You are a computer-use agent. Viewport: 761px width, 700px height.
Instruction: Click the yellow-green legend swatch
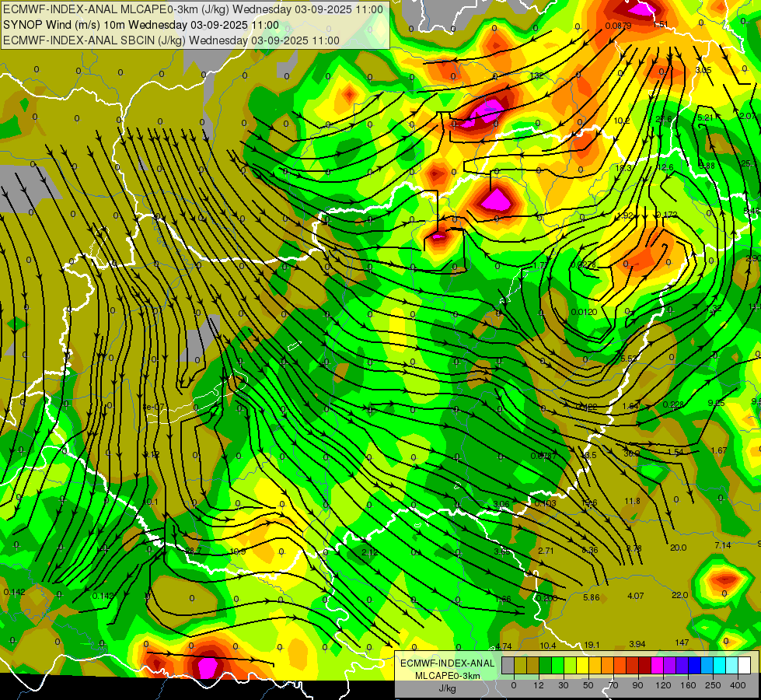[571, 665]
